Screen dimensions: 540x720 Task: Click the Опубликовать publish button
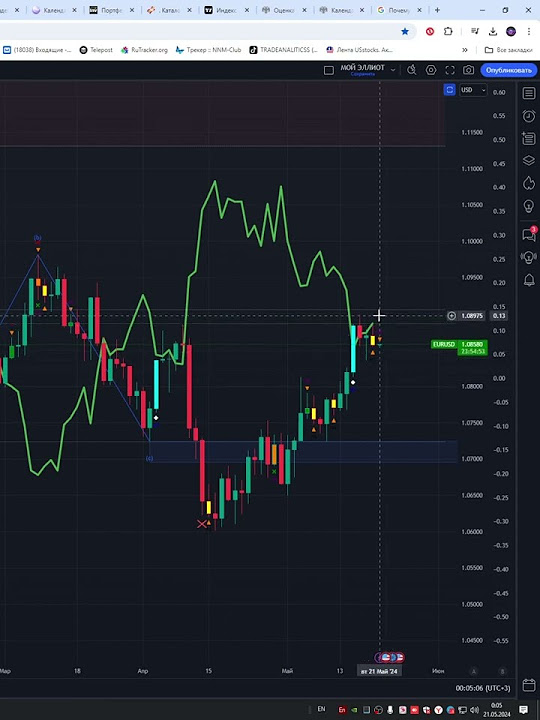(x=508, y=70)
